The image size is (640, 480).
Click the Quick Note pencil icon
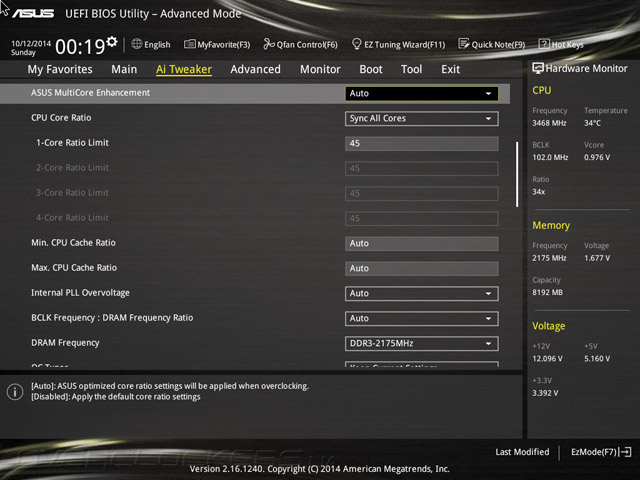(464, 44)
